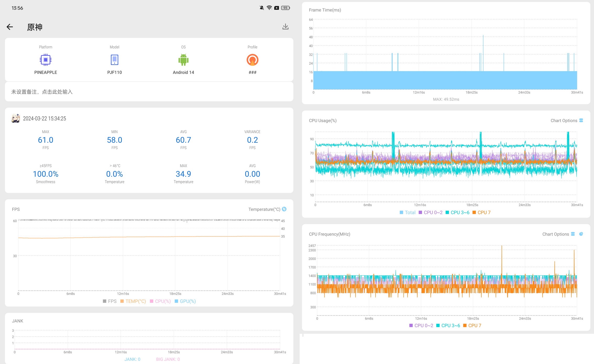The height and width of the screenshot is (364, 594).
Task: Switch CPU Frequency to pie chart view
Action: 581,234
